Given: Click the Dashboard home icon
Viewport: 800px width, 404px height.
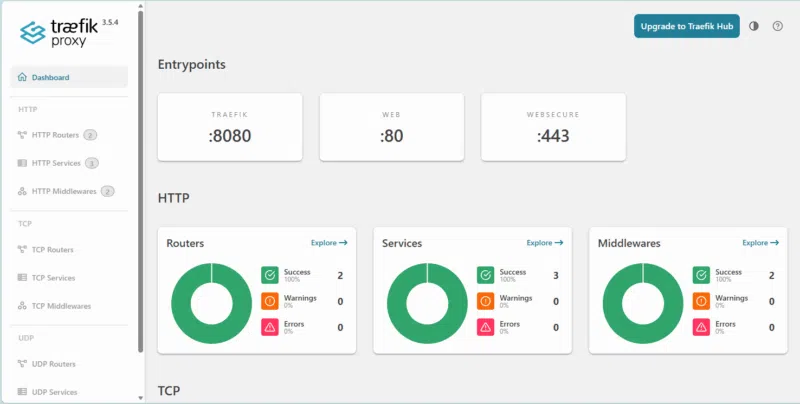Looking at the screenshot, I should pos(22,78).
